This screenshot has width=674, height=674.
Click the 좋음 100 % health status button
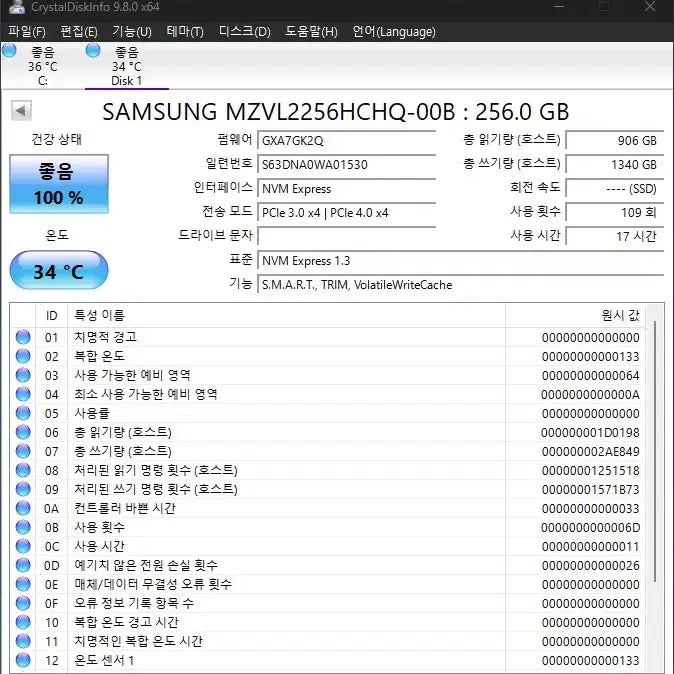click(59, 184)
